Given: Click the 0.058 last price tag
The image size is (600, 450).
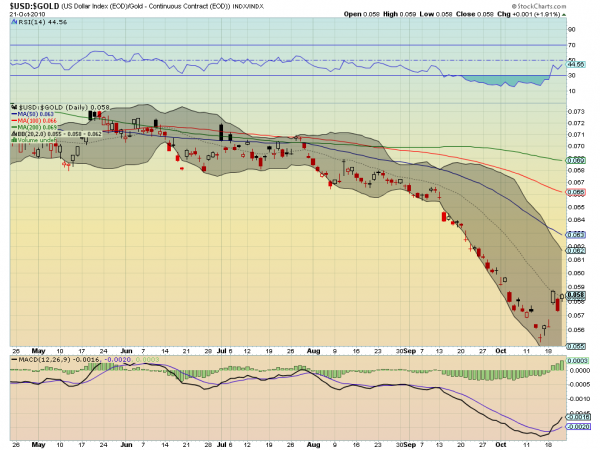Looking at the screenshot, I should click(576, 295).
